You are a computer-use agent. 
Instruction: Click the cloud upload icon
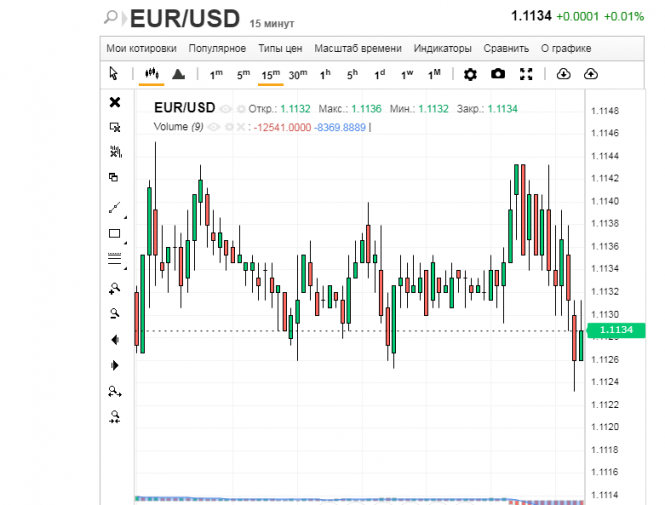591,74
